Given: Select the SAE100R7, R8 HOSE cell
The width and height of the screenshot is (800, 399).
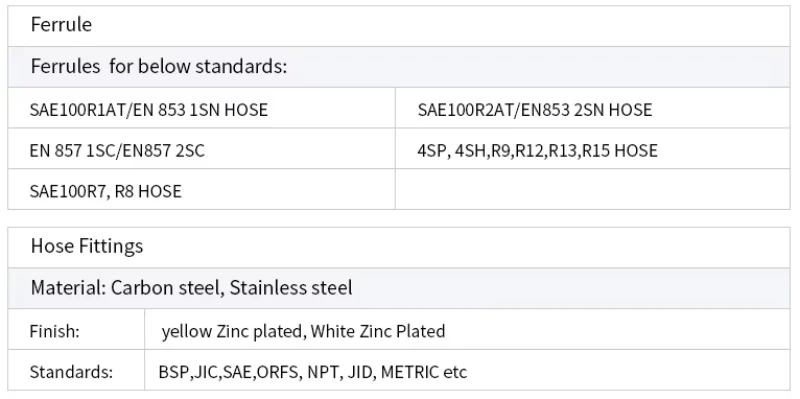Looking at the screenshot, I should (202, 189).
